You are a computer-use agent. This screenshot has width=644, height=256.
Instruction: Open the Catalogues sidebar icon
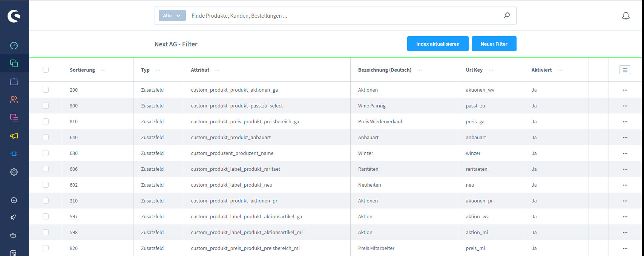pyautogui.click(x=14, y=63)
